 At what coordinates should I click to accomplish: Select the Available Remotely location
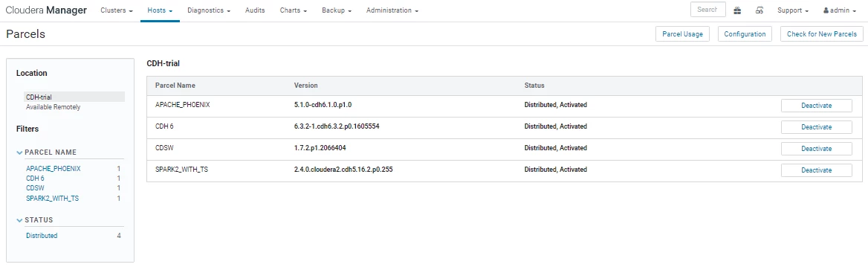(54, 107)
